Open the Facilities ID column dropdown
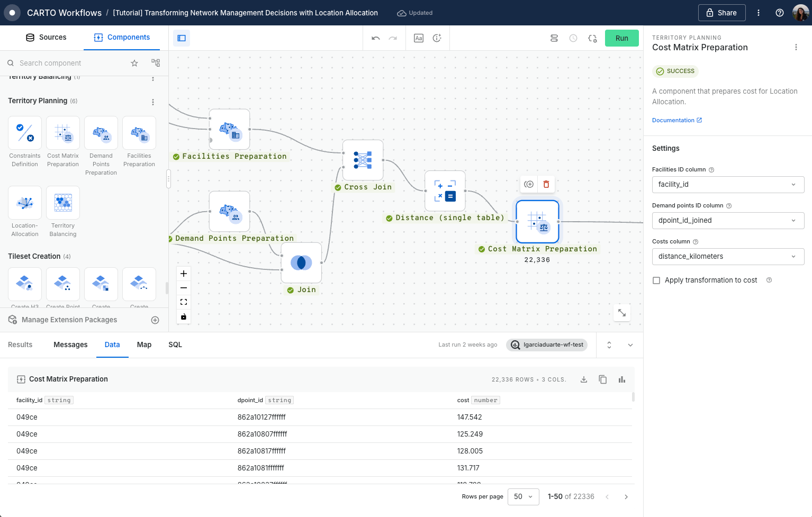This screenshot has height=517, width=812. point(728,185)
